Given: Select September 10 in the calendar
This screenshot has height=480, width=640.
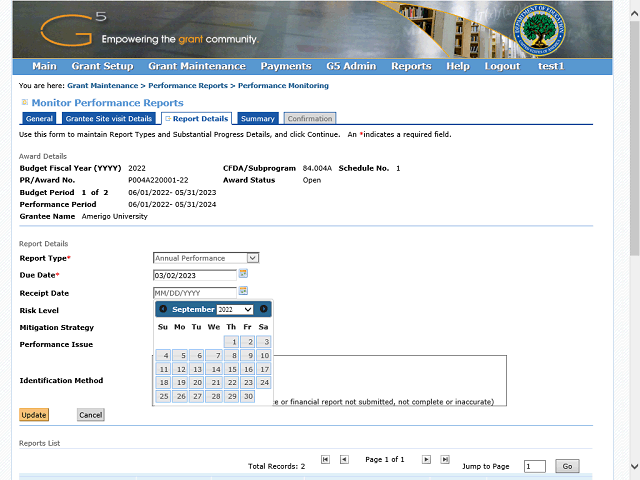Looking at the screenshot, I should [264, 356].
